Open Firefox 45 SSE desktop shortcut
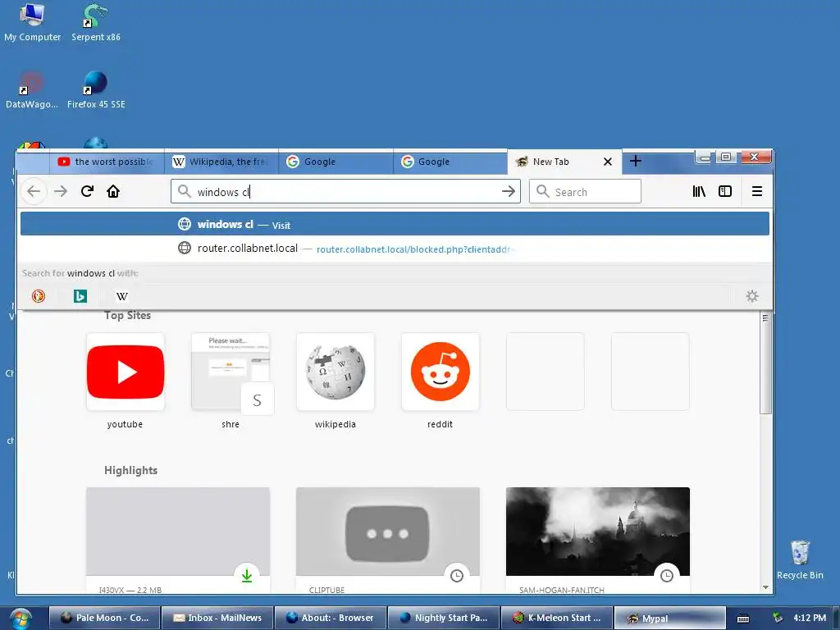 click(96, 90)
